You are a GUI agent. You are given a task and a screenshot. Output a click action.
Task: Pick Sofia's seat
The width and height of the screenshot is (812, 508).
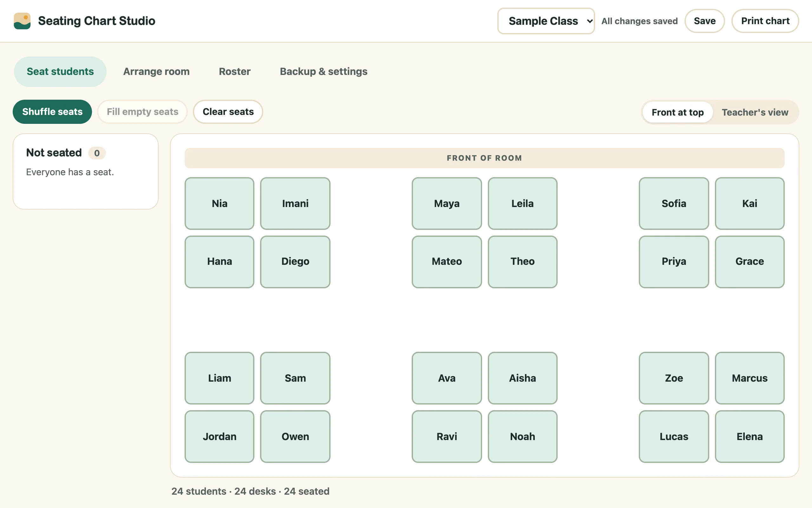(674, 203)
